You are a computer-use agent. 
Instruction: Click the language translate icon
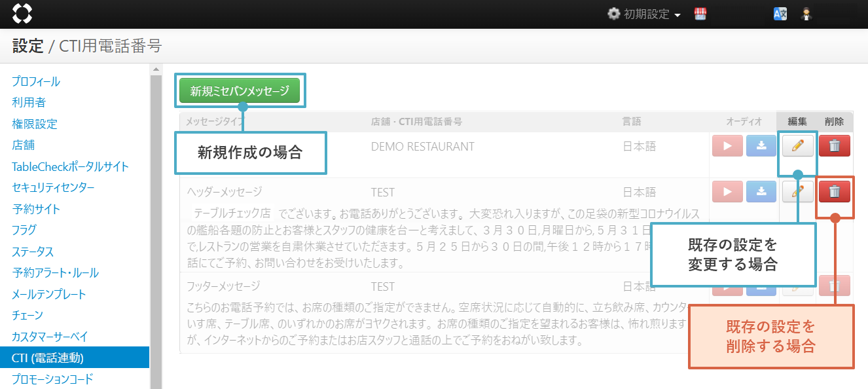[780, 14]
